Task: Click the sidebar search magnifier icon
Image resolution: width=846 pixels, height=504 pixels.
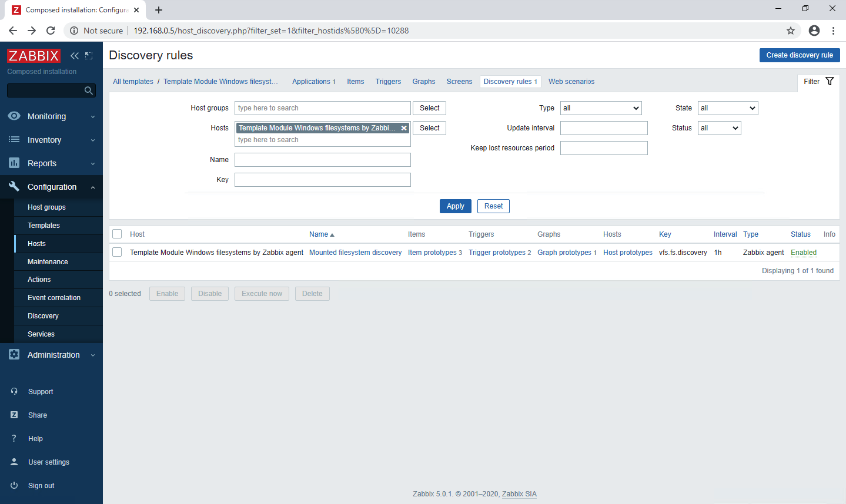Action: point(89,90)
